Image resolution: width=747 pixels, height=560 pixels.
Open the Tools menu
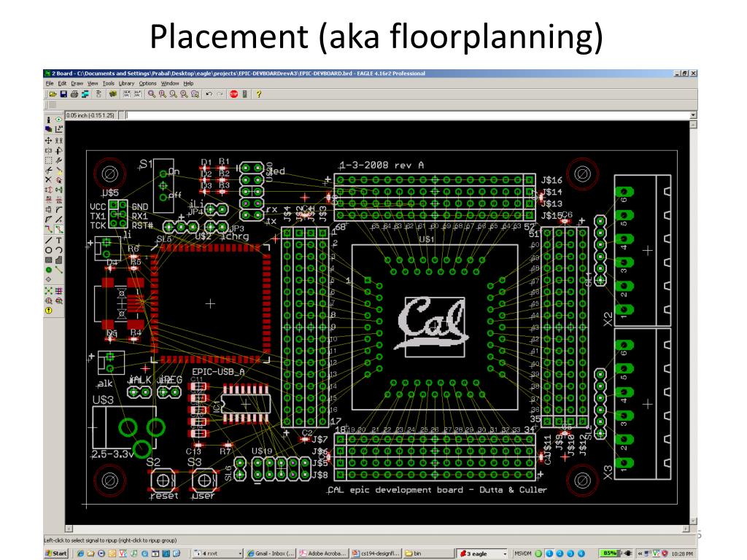pyautogui.click(x=109, y=83)
